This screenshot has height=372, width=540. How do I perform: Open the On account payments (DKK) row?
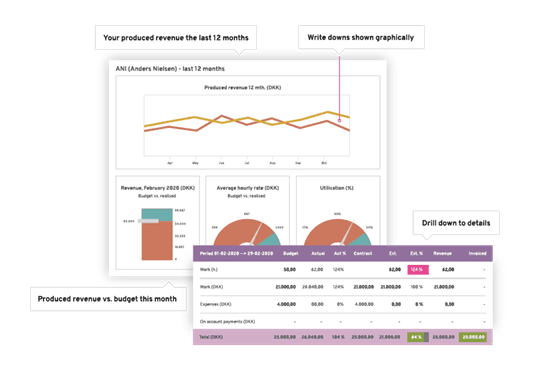(x=343, y=321)
